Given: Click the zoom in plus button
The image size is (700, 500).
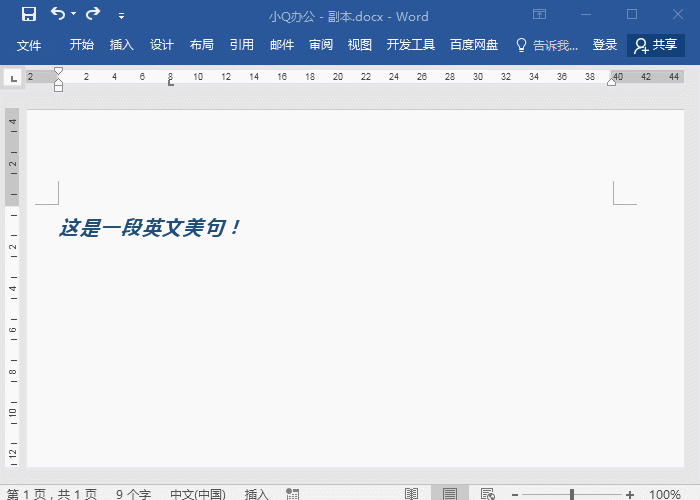Looking at the screenshot, I should click(630, 495).
